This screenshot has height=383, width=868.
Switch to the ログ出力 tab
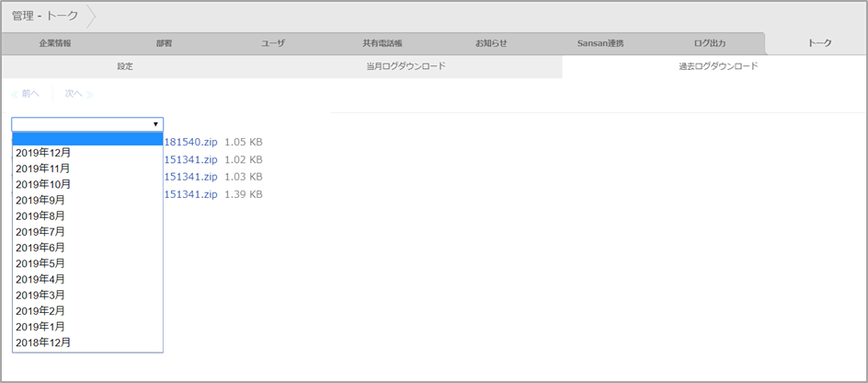pos(709,43)
